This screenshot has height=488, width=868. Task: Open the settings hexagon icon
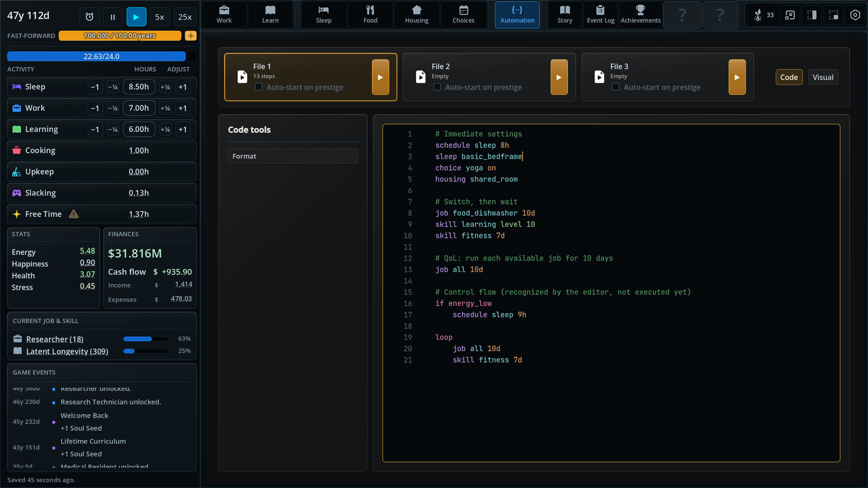tap(855, 15)
